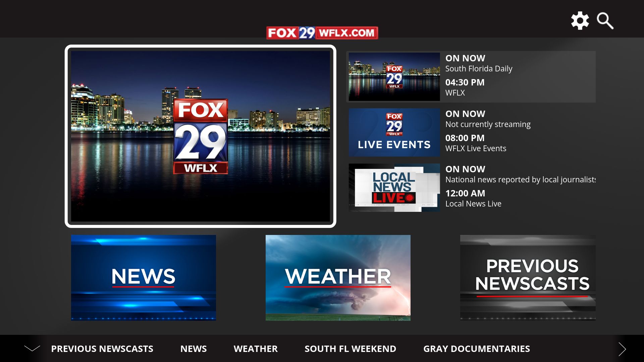Open the PREVIOUS NEWSCASTS gray tile

pos(528,278)
